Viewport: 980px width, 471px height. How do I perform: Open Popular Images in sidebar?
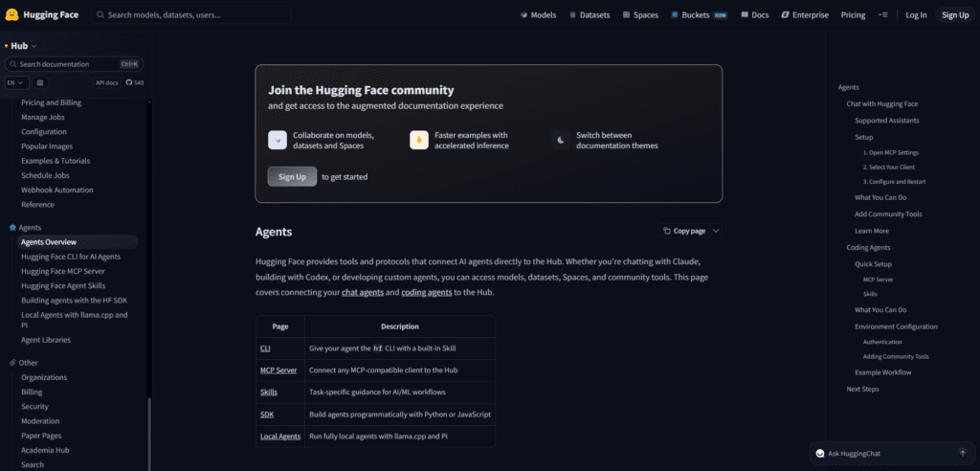click(47, 146)
